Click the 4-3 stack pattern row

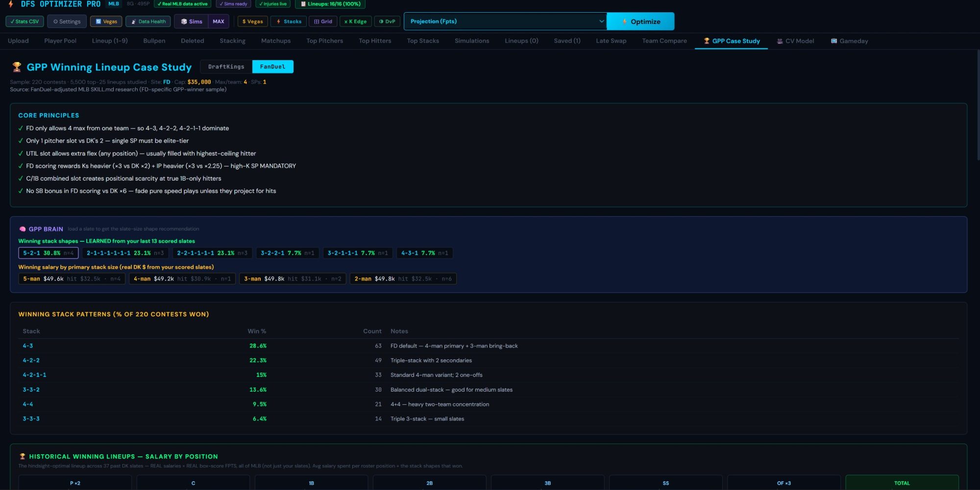(x=489, y=346)
